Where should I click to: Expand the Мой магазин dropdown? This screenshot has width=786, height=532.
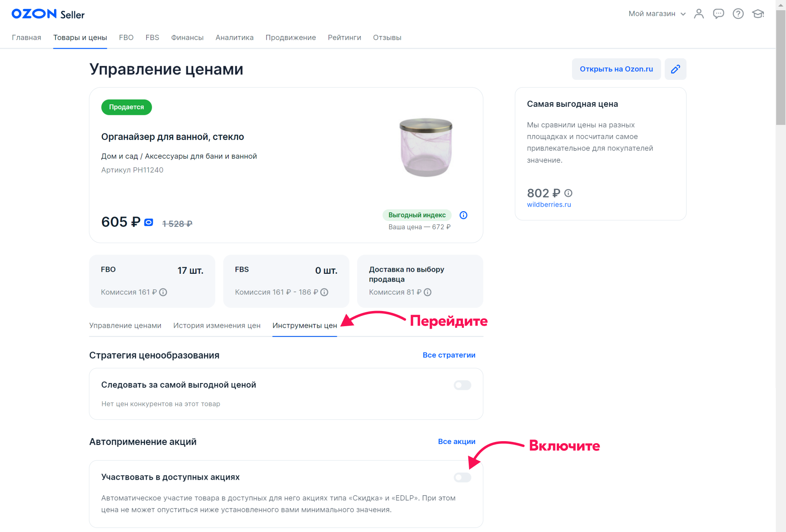click(657, 14)
